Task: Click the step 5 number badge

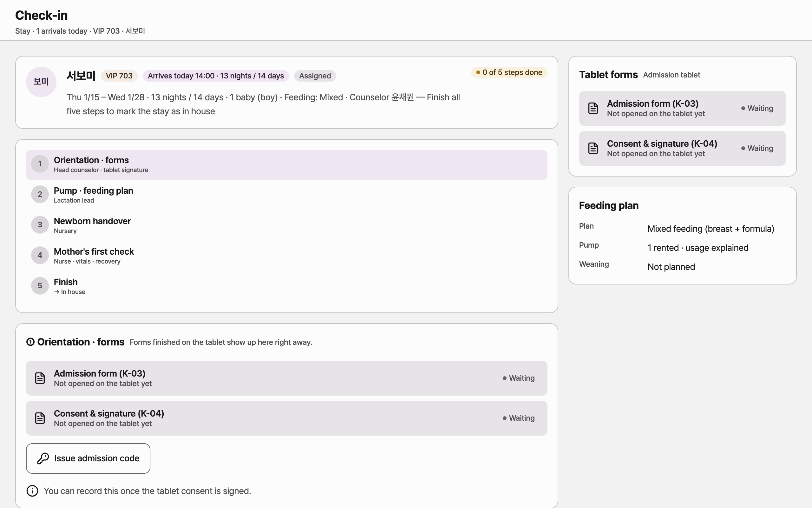Action: (40, 285)
